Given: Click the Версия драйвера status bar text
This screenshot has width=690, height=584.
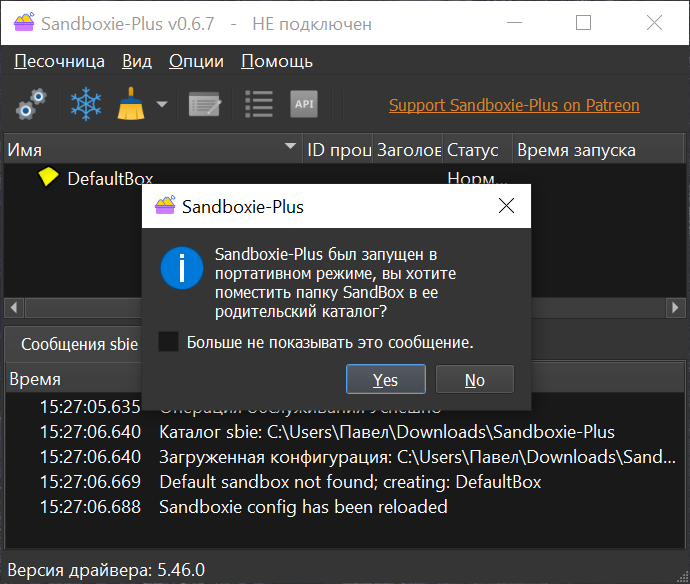Looking at the screenshot, I should pos(106,570).
